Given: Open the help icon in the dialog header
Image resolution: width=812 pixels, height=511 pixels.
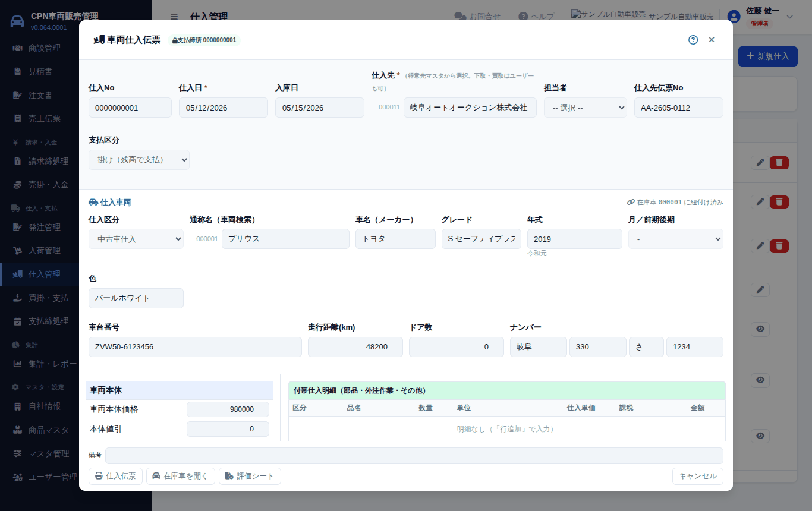Looking at the screenshot, I should [x=693, y=40].
